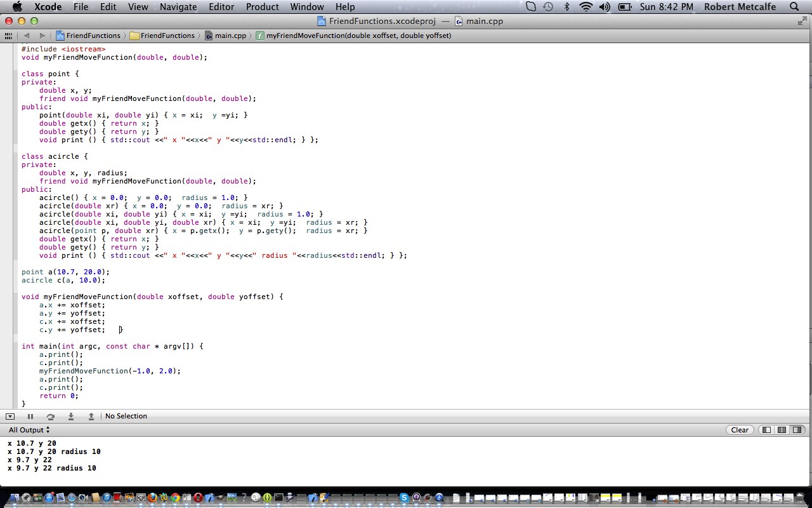Click the Chrome icon in the Dock
812x508 pixels.
click(175, 497)
